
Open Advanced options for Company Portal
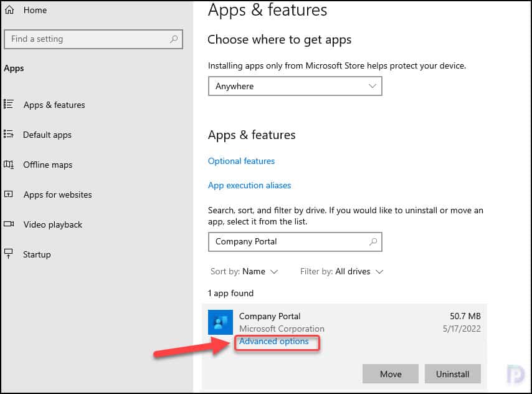274,342
